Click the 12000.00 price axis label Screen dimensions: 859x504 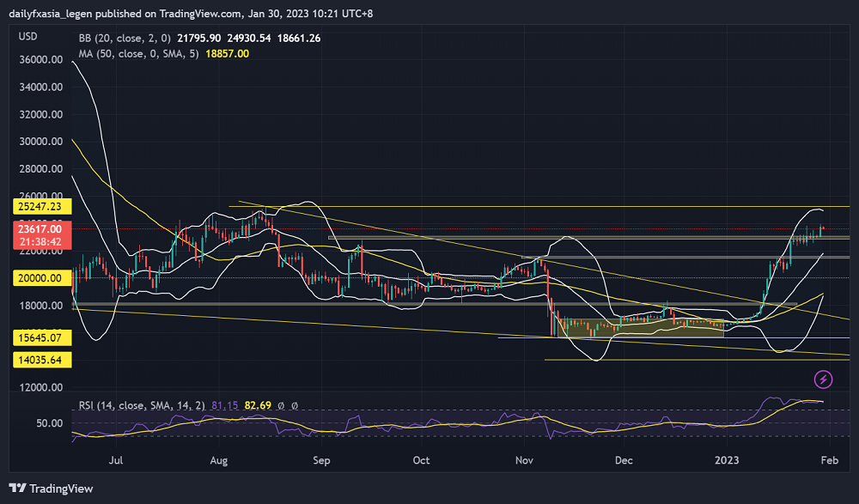click(40, 387)
